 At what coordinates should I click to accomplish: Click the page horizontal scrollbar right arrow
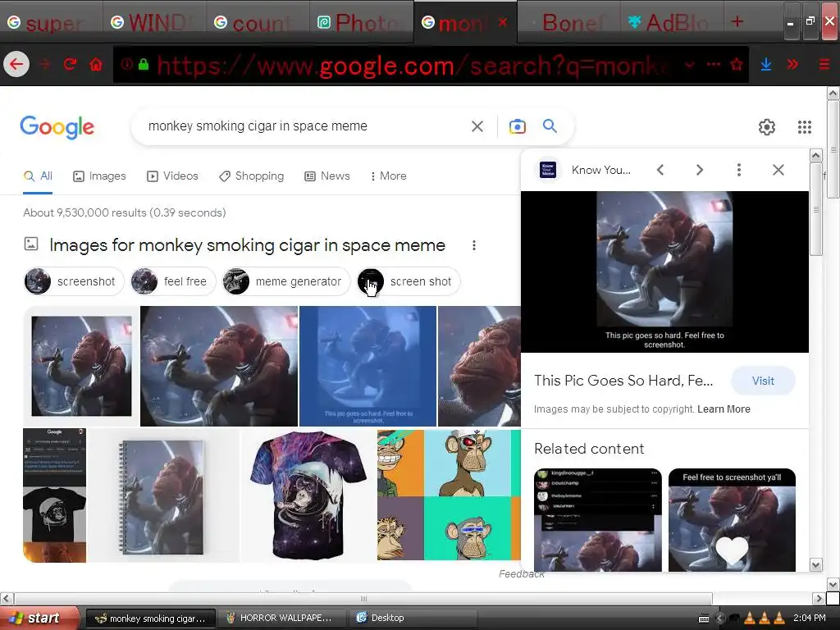click(x=818, y=598)
